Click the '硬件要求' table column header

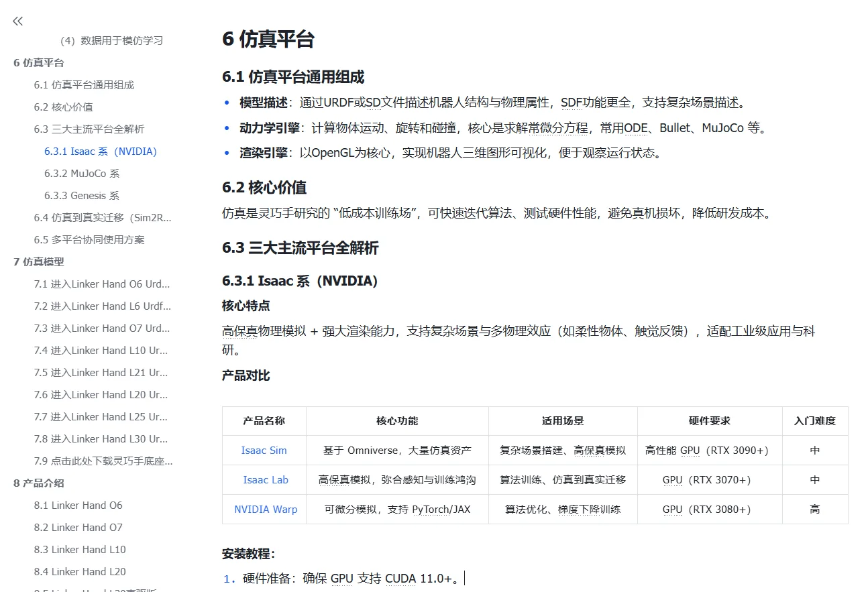click(x=710, y=421)
